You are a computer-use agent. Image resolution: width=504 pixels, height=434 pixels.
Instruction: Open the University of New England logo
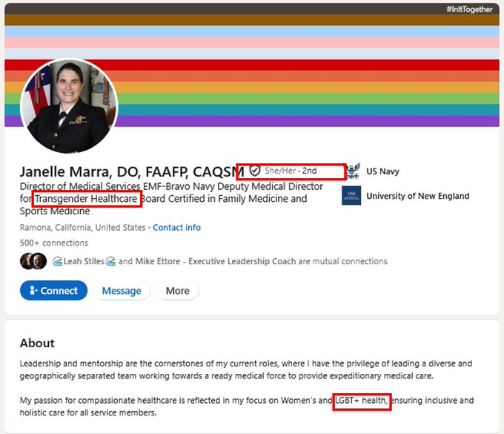(351, 196)
